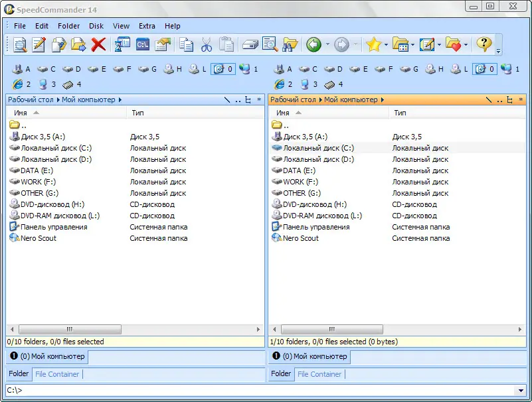Click the grey forward arrow button

pyautogui.click(x=341, y=44)
